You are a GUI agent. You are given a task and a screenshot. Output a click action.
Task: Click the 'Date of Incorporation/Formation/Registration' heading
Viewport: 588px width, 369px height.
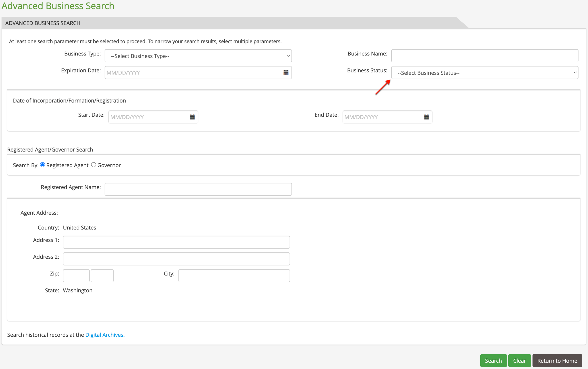(69, 100)
